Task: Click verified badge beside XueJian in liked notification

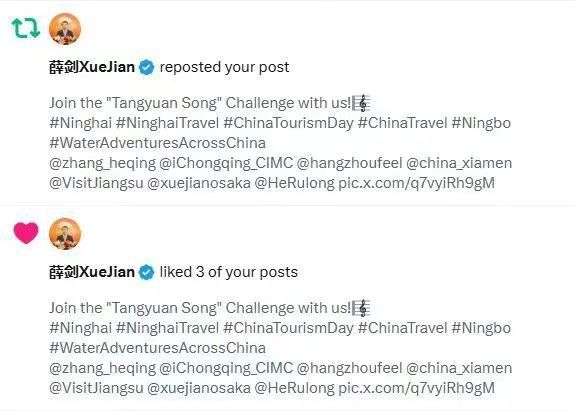Action: pyautogui.click(x=147, y=272)
